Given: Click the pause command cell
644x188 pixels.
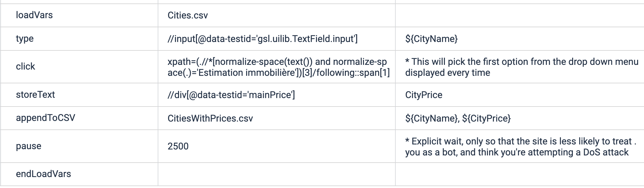Looking at the screenshot, I should (29, 146).
